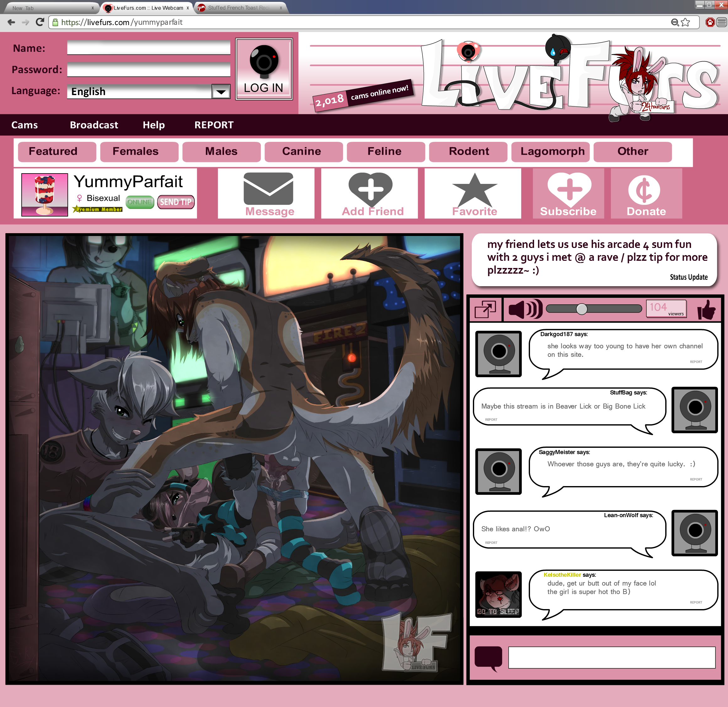728x707 pixels.
Task: Select the Feline category tab
Action: click(x=384, y=151)
